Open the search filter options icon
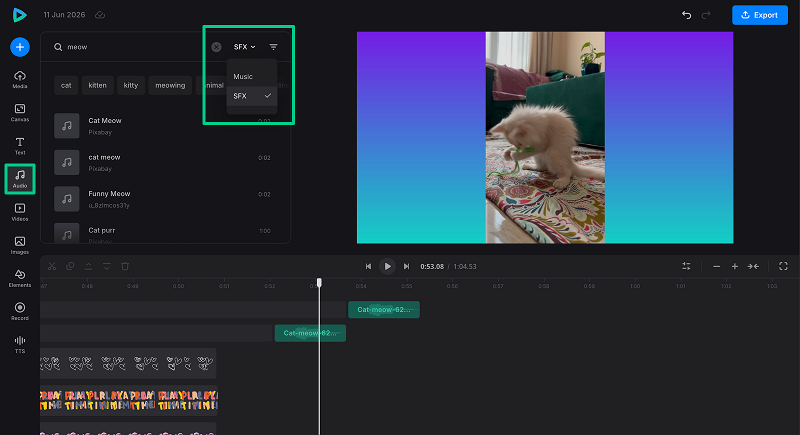 click(273, 47)
